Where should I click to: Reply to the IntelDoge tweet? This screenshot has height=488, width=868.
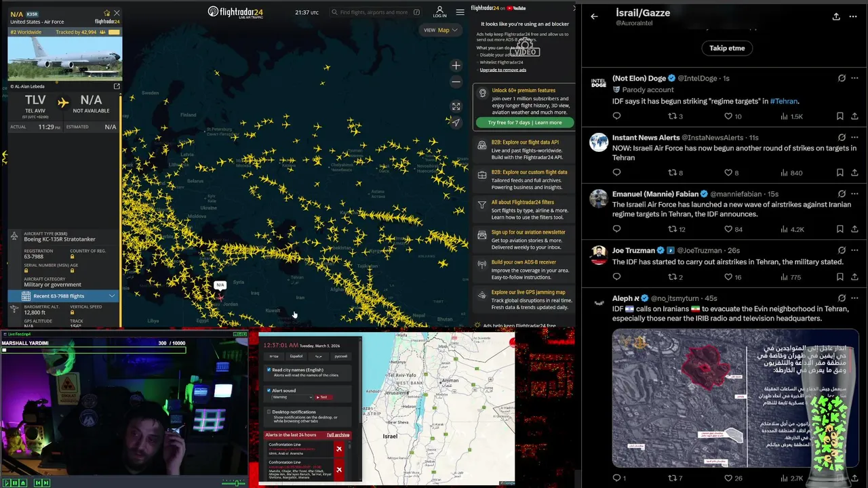pyautogui.click(x=616, y=116)
